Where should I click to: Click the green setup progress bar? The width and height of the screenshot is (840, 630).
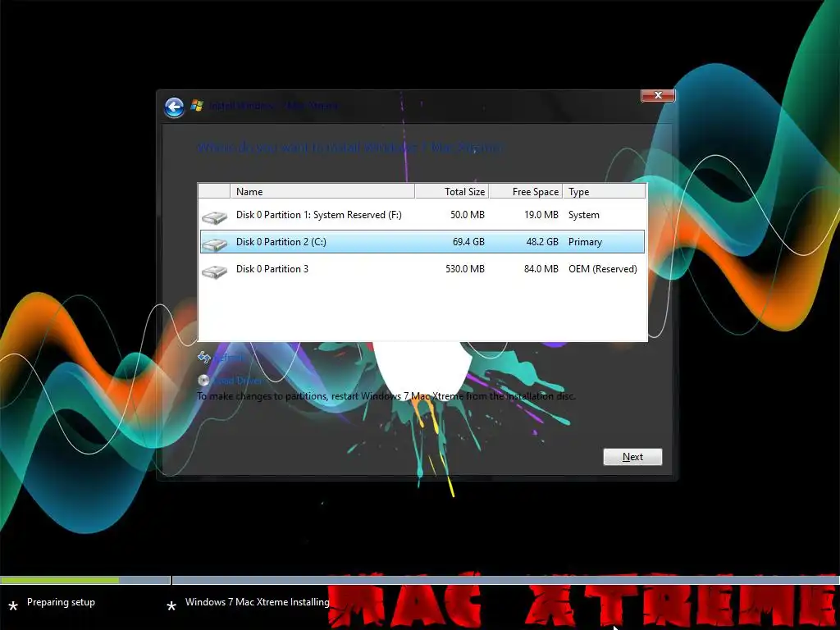pos(59,580)
